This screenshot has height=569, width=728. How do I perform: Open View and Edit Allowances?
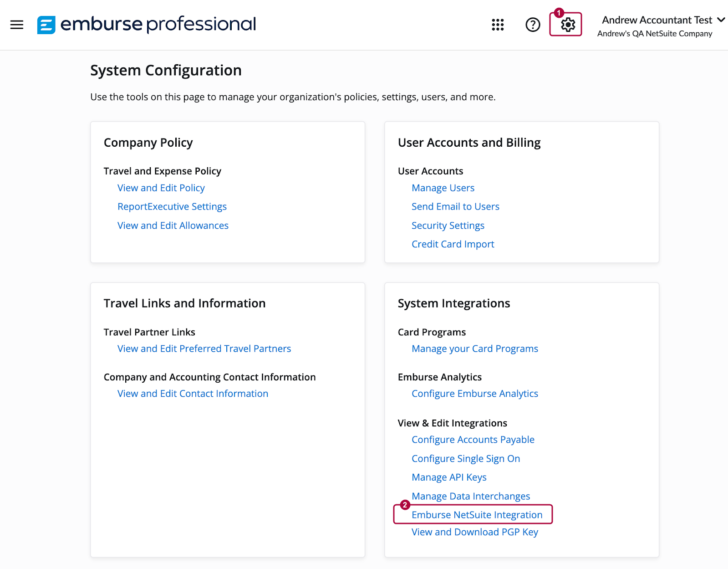(173, 226)
